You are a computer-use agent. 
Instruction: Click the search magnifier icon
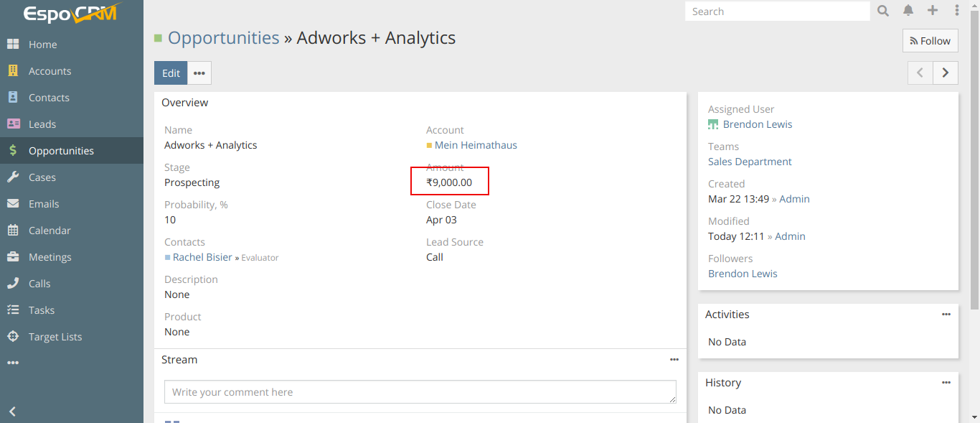(883, 11)
